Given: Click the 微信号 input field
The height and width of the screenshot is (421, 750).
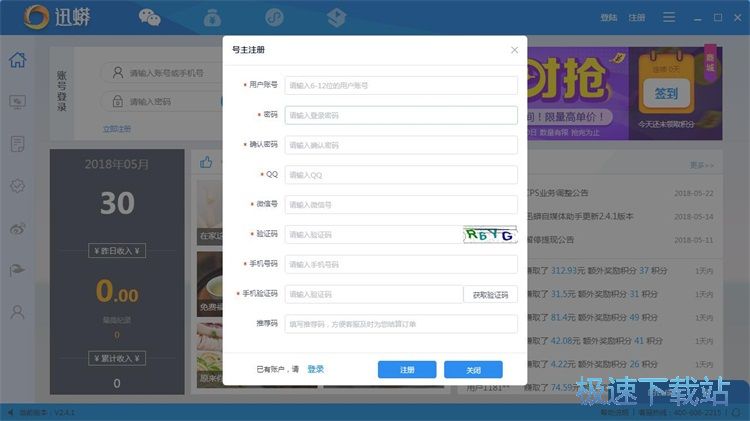Looking at the screenshot, I should coord(401,205).
